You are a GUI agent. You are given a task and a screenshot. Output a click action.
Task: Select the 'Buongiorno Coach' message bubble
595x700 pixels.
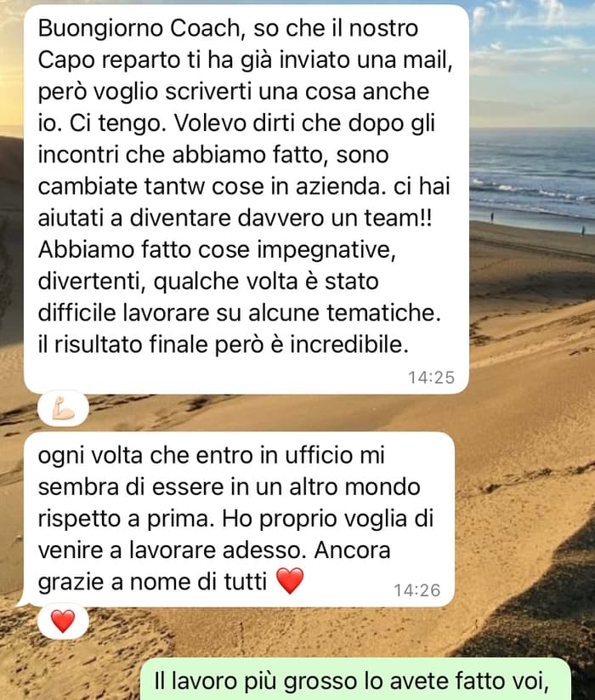pos(246,199)
